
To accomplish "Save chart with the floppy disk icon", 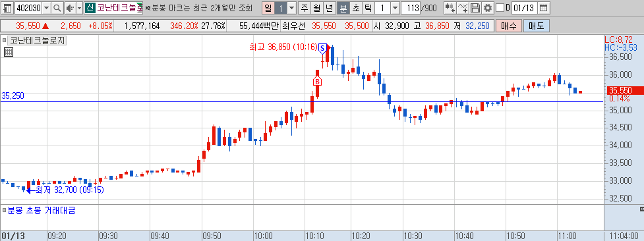I will 475,8.
